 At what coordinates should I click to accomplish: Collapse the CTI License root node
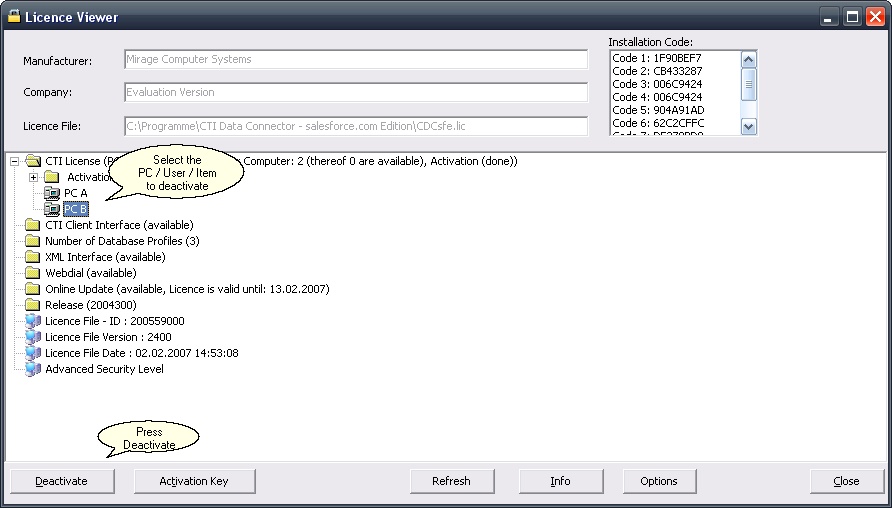click(x=14, y=161)
